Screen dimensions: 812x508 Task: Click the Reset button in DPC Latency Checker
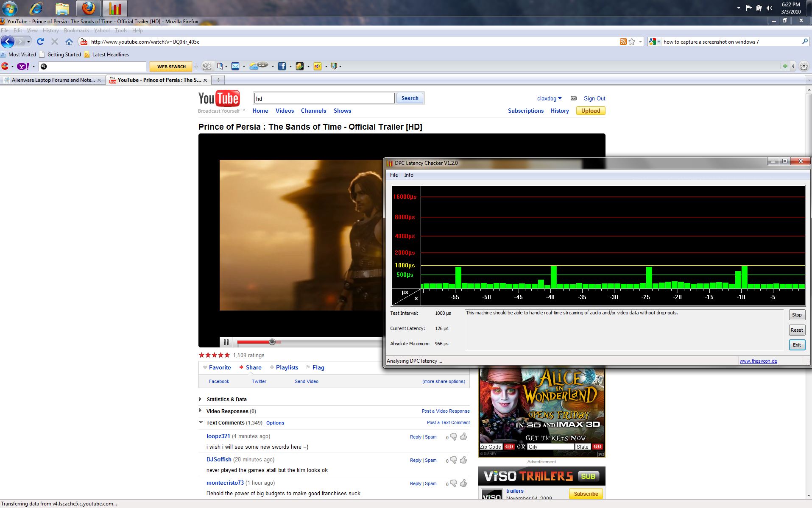(797, 330)
